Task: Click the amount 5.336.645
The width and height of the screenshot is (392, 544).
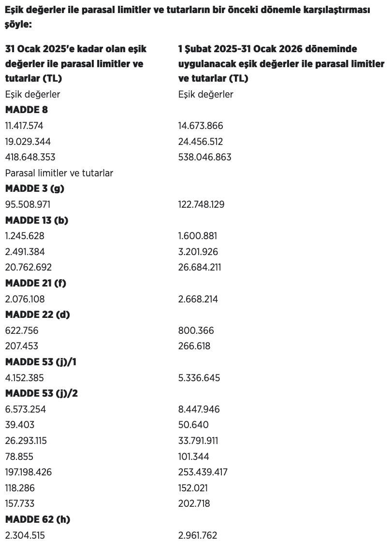Action: 199,378
